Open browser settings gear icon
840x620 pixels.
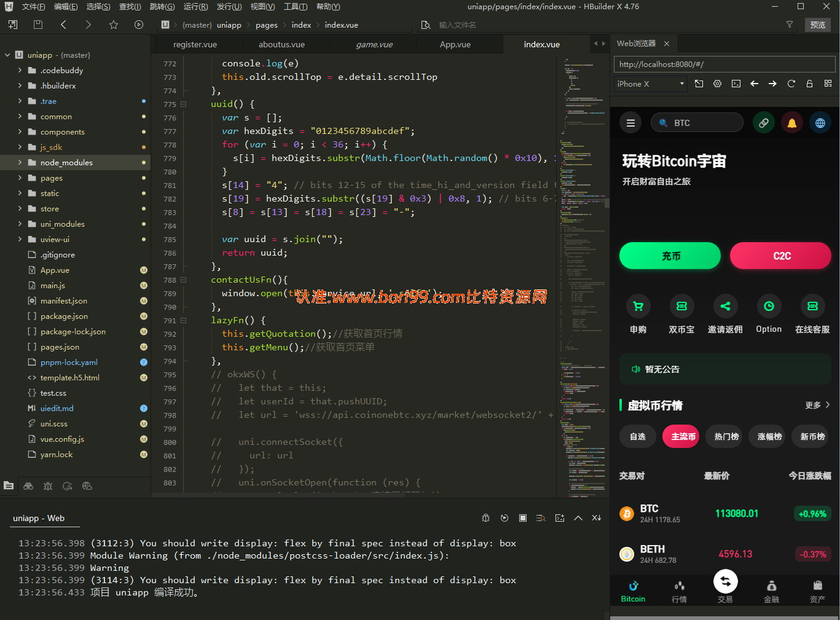tap(717, 84)
